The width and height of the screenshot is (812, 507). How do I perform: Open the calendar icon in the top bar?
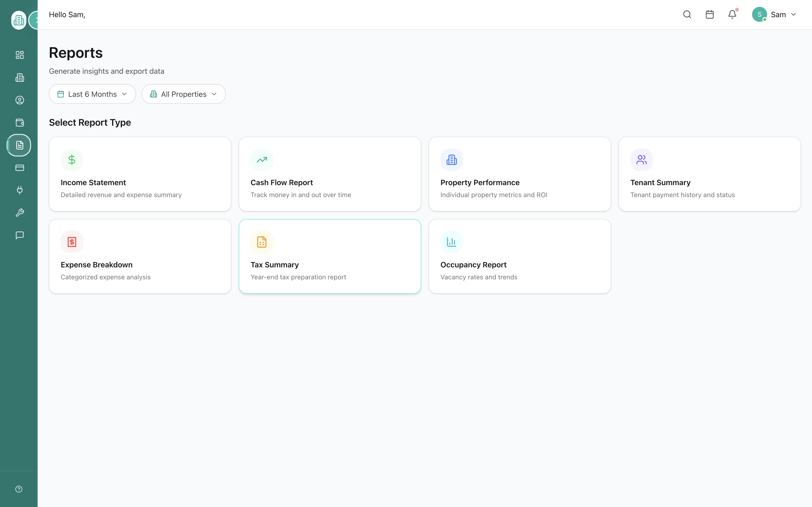click(709, 14)
